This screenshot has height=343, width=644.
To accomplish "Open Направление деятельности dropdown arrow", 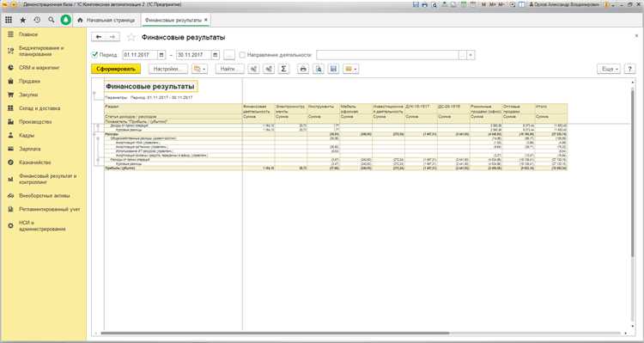I will [x=471, y=55].
